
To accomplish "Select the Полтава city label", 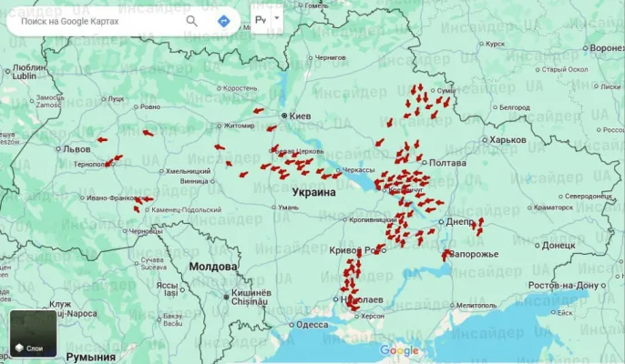I will pos(447,162).
